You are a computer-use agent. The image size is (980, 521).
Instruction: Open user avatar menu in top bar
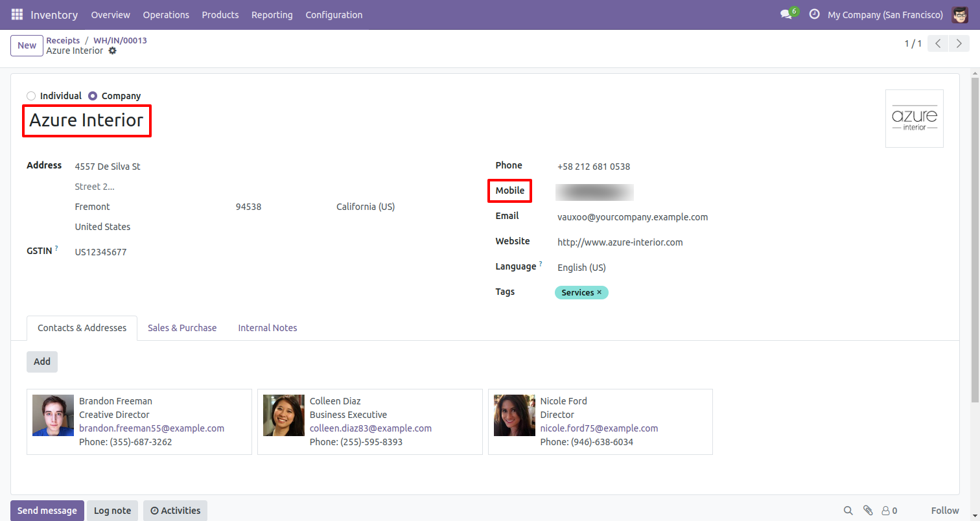click(x=960, y=14)
